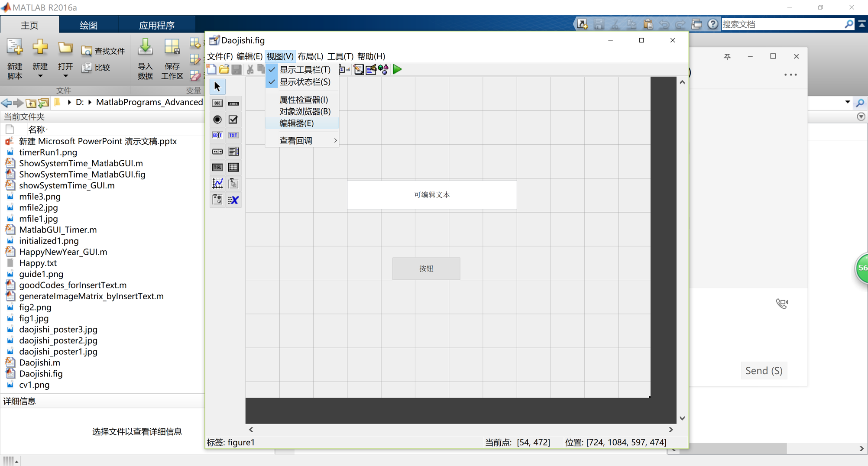Image resolution: width=868 pixels, height=466 pixels.
Task: Select the ActiveX control tool
Action: coord(233,200)
